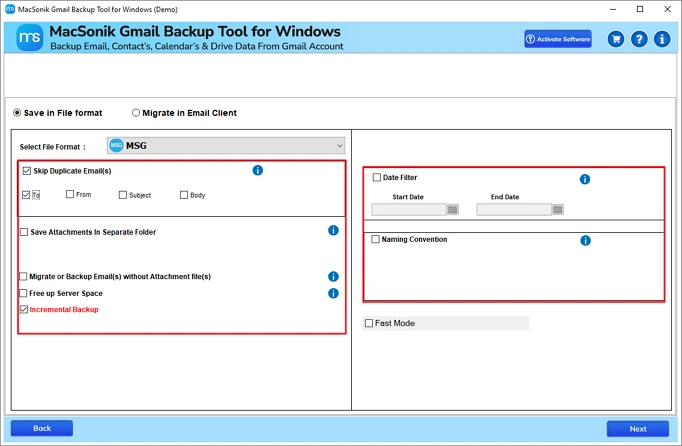Click the Select File Format label
This screenshot has height=446, width=682.
click(x=52, y=147)
